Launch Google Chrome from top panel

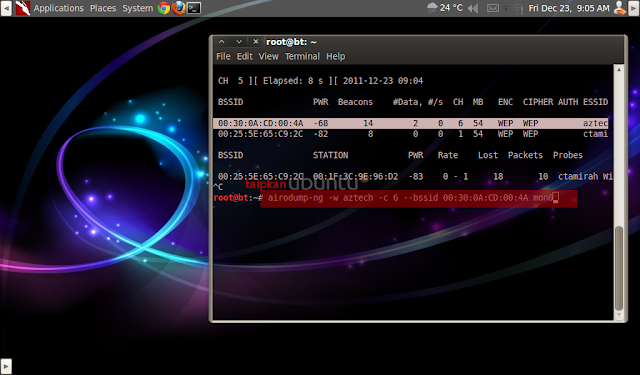point(164,8)
